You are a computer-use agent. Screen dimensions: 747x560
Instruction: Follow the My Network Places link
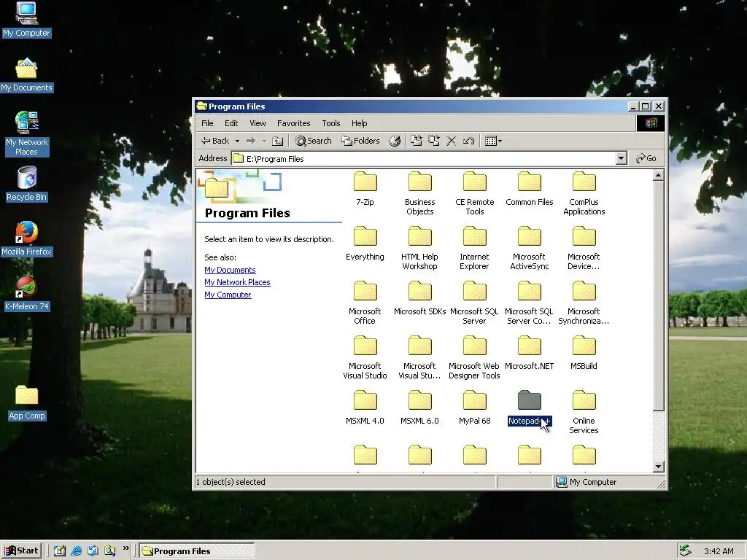(x=237, y=282)
